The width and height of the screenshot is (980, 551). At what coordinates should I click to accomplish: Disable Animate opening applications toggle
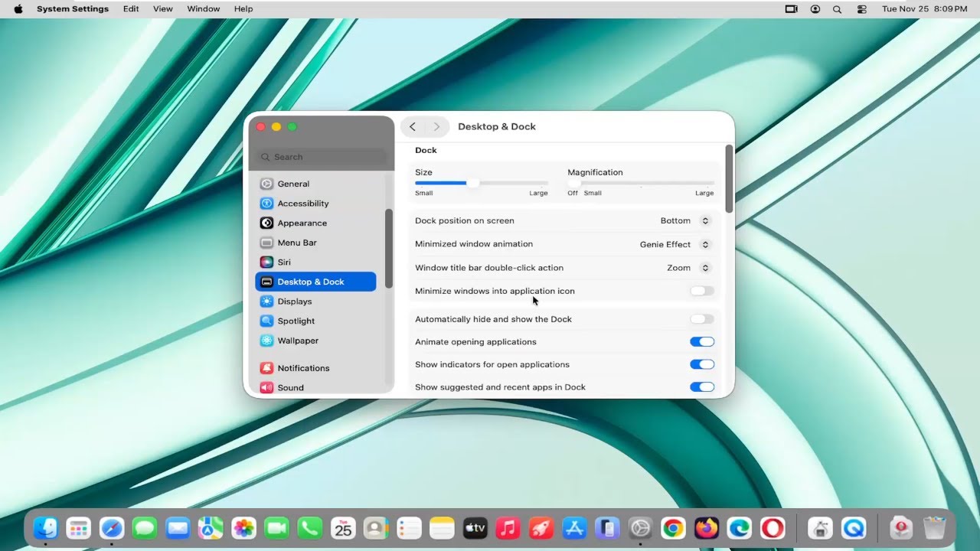point(702,342)
